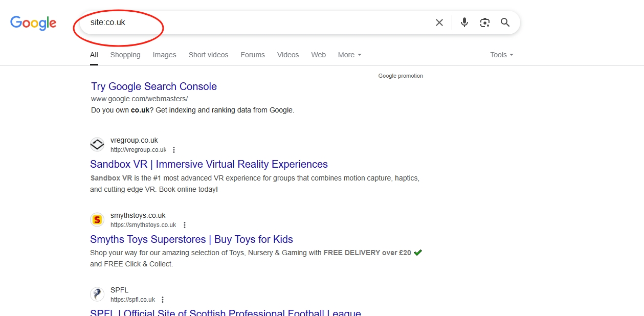Clear the search box with X icon
644x316 pixels.
pos(439,22)
